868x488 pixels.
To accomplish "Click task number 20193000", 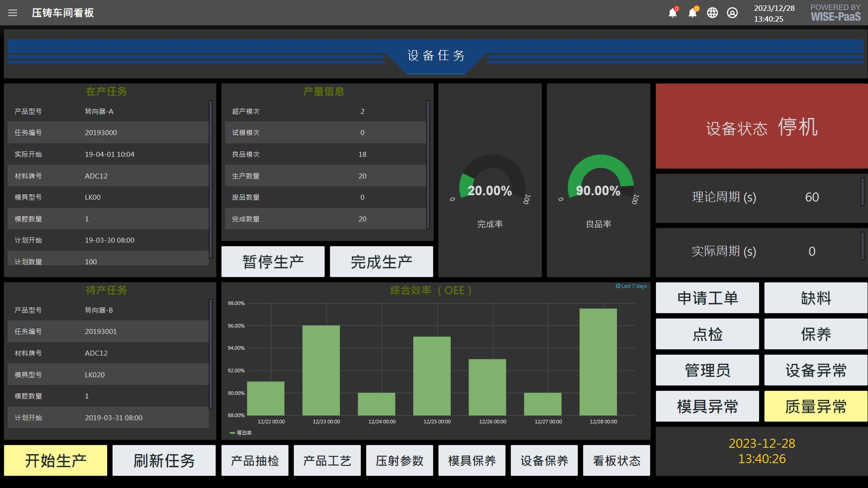I will coord(101,133).
